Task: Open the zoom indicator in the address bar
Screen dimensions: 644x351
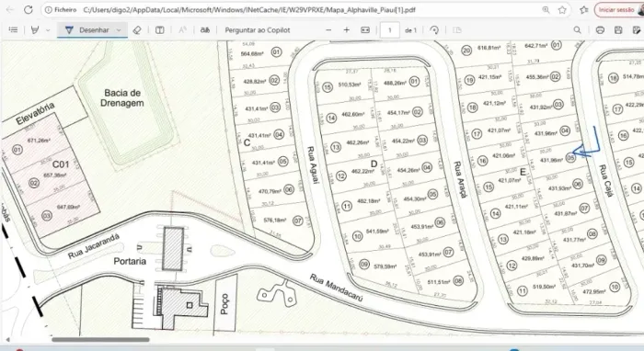Action: pos(546,9)
